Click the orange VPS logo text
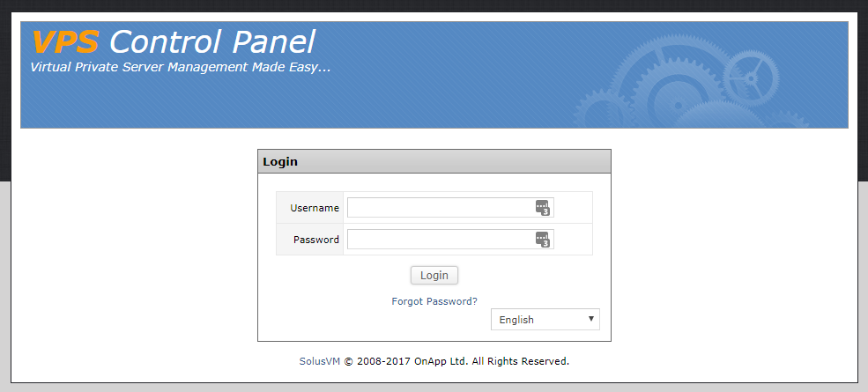The height and width of the screenshot is (392, 868). [66, 42]
